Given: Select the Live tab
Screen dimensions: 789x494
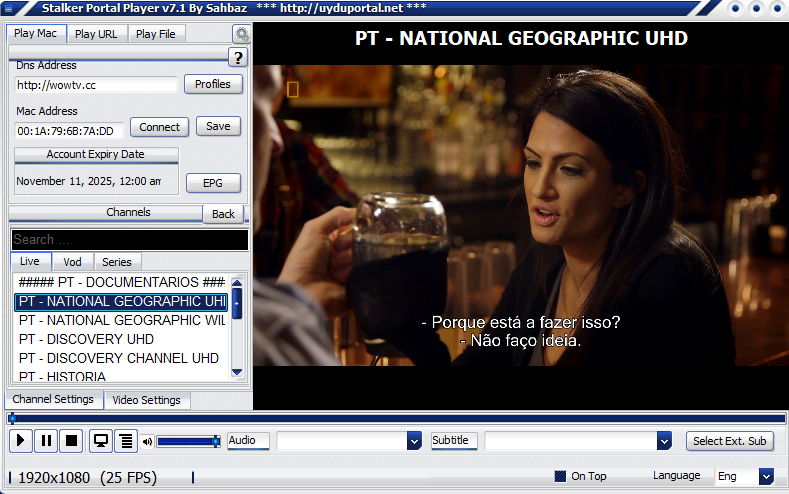Looking at the screenshot, I should pyautogui.click(x=30, y=262).
